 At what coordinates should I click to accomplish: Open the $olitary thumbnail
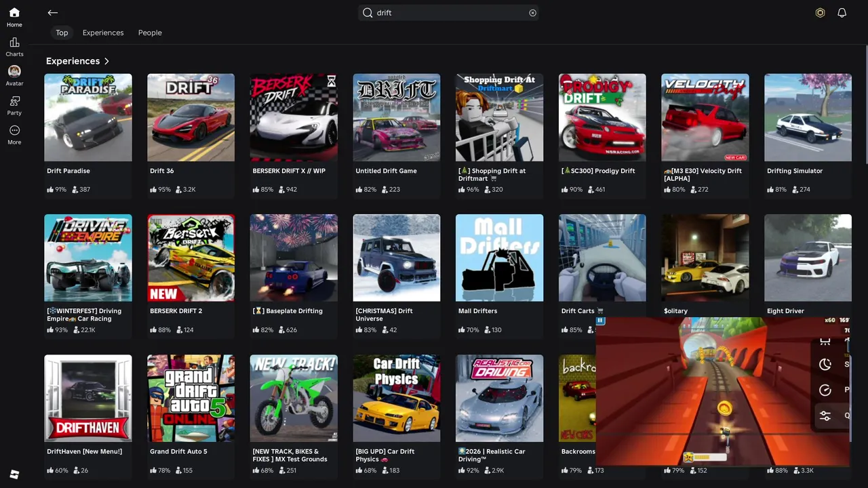pos(705,258)
